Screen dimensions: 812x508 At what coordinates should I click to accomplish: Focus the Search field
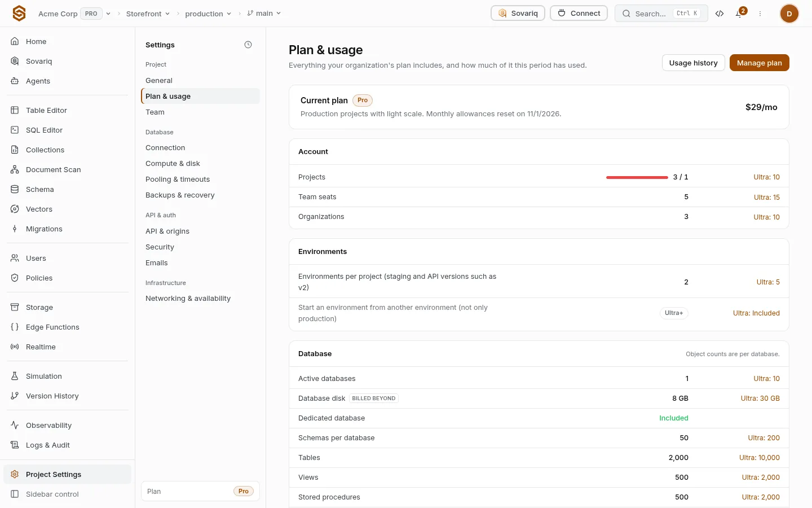tap(661, 14)
